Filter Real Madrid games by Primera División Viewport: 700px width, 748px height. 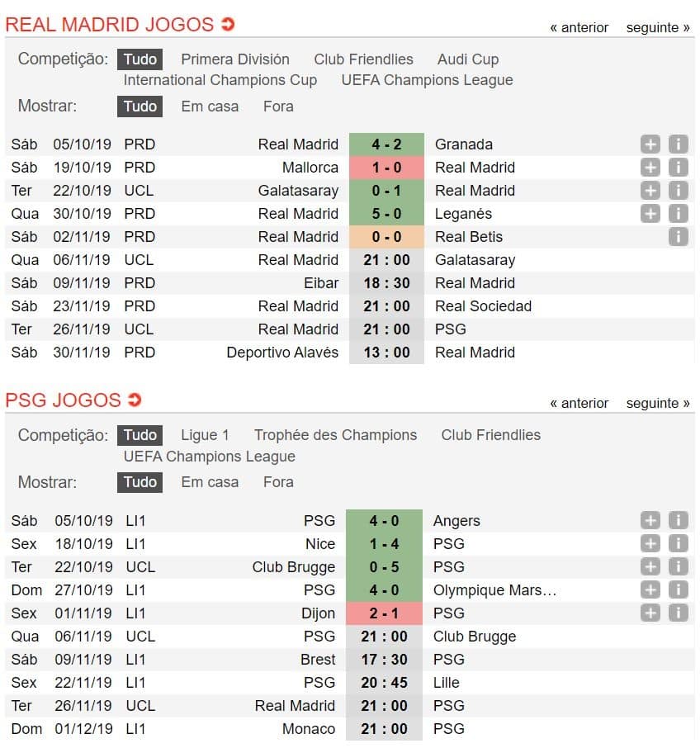235,59
